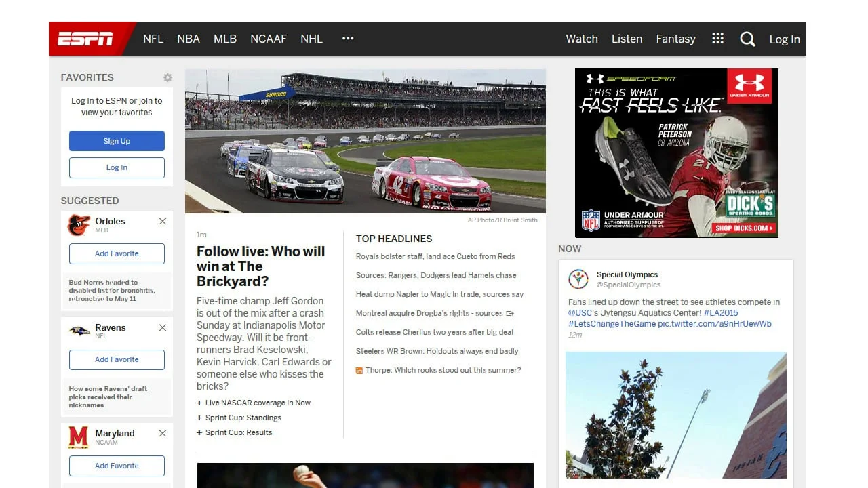
Task: Expand Sprint Cup Standings plus icon
Action: pyautogui.click(x=199, y=418)
